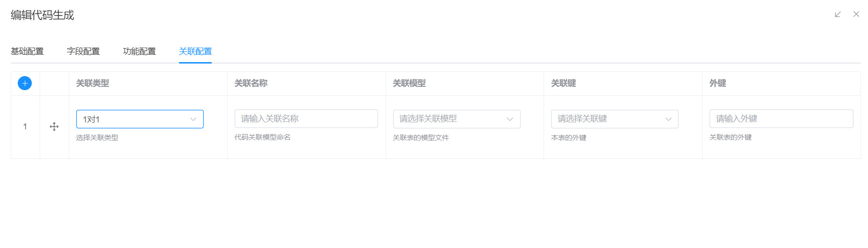Image resolution: width=868 pixels, height=248 pixels.
Task: Click the drag handle move icon
Action: point(54,127)
